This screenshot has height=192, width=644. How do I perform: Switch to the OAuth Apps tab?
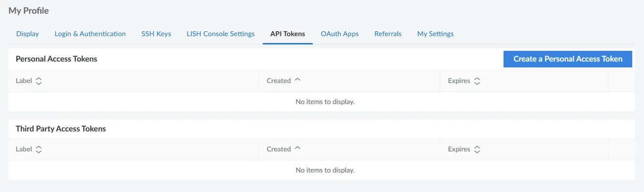pos(340,34)
